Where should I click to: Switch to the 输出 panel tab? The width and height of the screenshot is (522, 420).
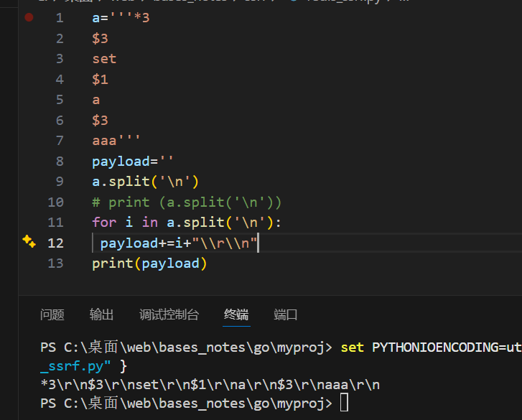(x=101, y=314)
